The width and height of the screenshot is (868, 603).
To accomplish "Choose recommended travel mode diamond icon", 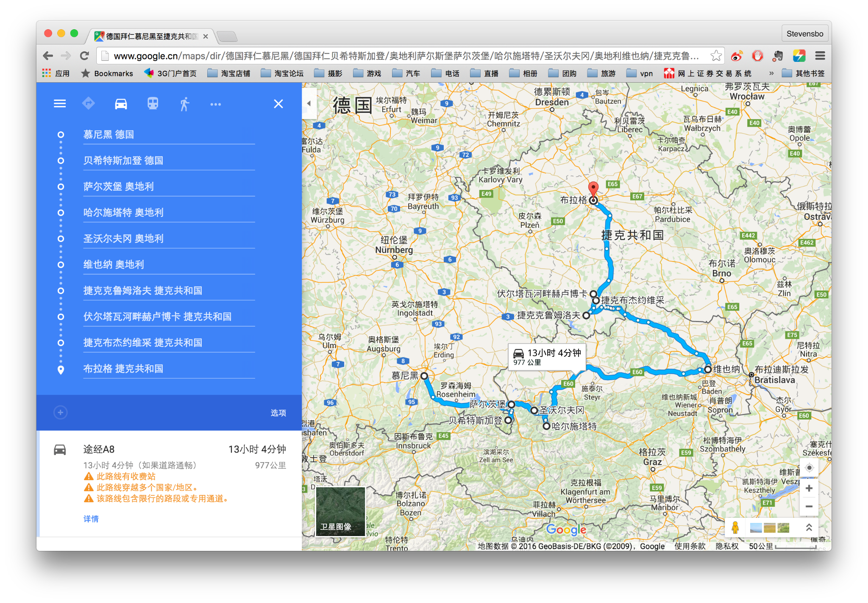I will pyautogui.click(x=89, y=103).
